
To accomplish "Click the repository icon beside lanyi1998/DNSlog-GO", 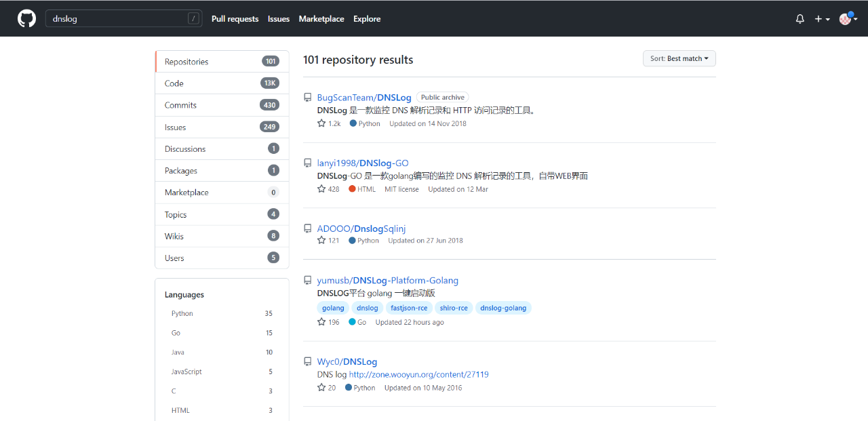I will 308,163.
